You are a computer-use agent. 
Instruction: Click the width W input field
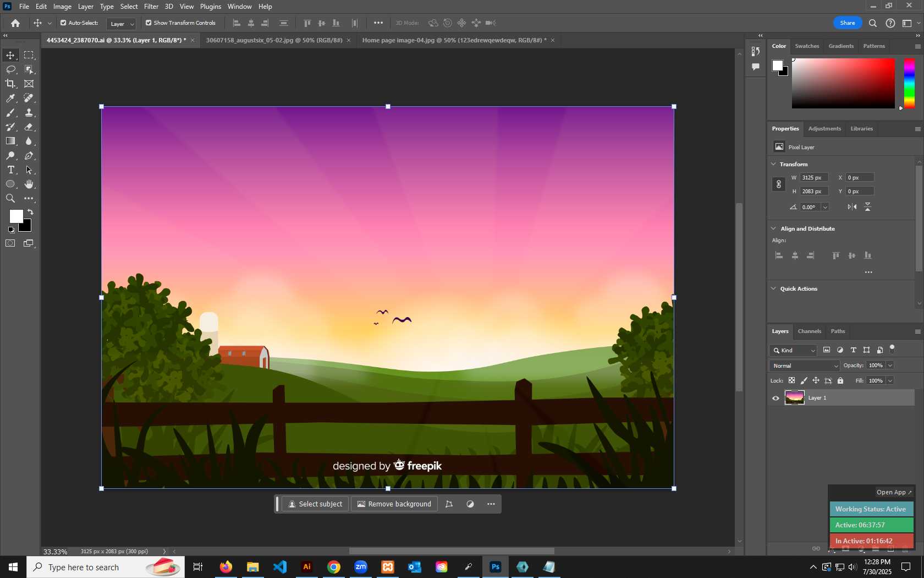point(814,177)
